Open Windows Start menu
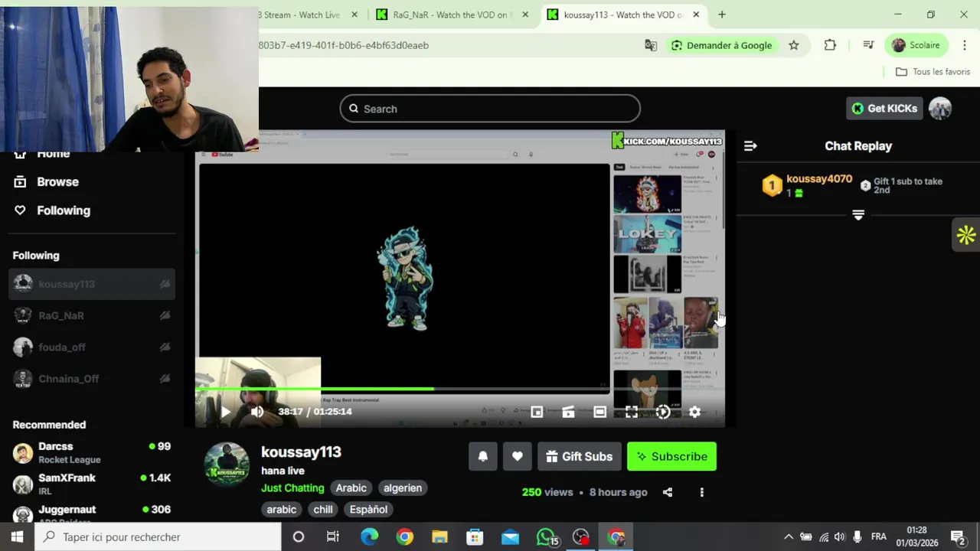This screenshot has width=980, height=551. (x=17, y=537)
